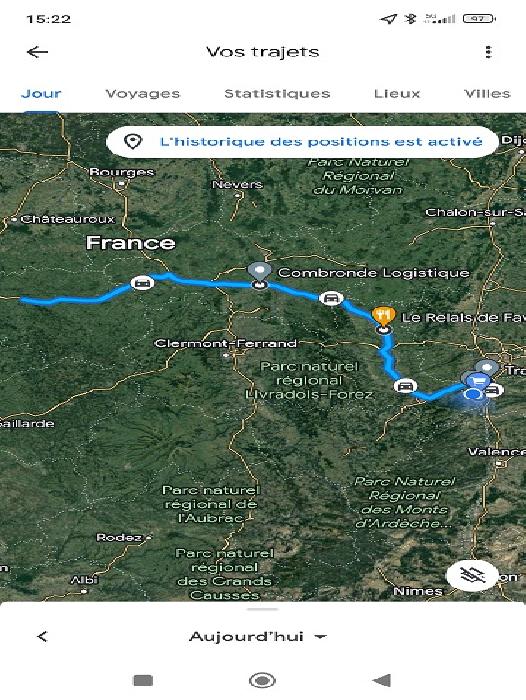Open the Villes tab

[x=487, y=94]
